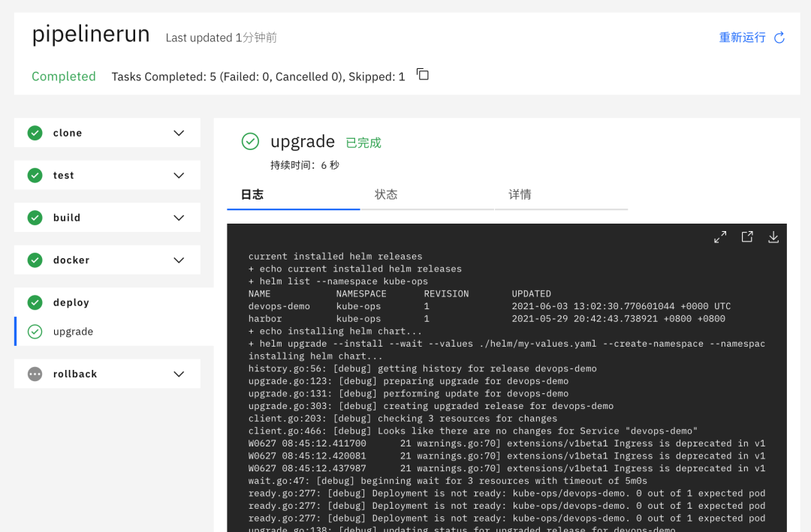Click the devops-demo release row in log
This screenshot has width=811, height=532.
[x=490, y=306]
